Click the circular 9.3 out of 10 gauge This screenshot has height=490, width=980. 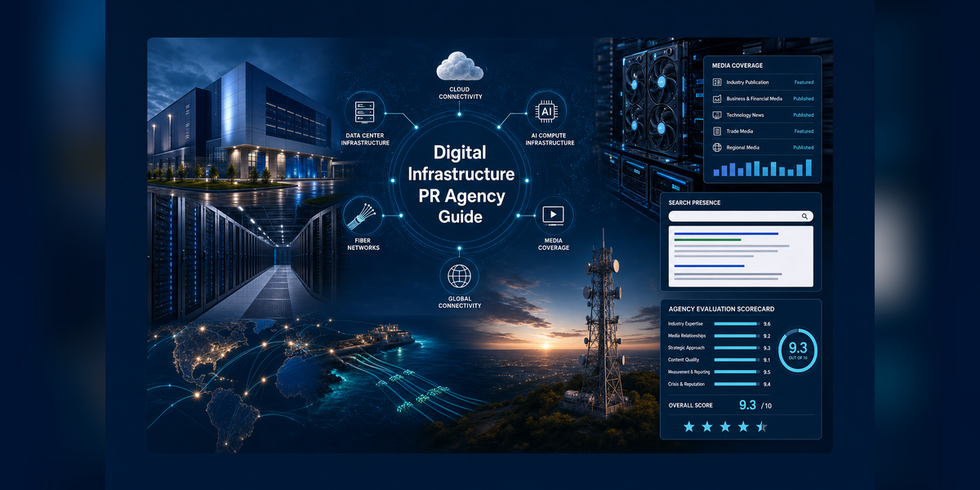pyautogui.click(x=798, y=350)
